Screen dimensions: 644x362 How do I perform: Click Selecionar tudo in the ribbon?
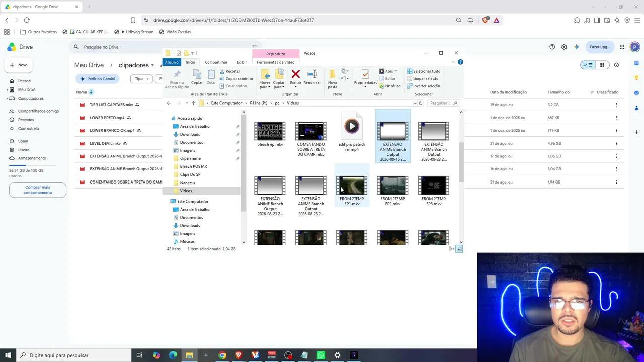pyautogui.click(x=424, y=71)
